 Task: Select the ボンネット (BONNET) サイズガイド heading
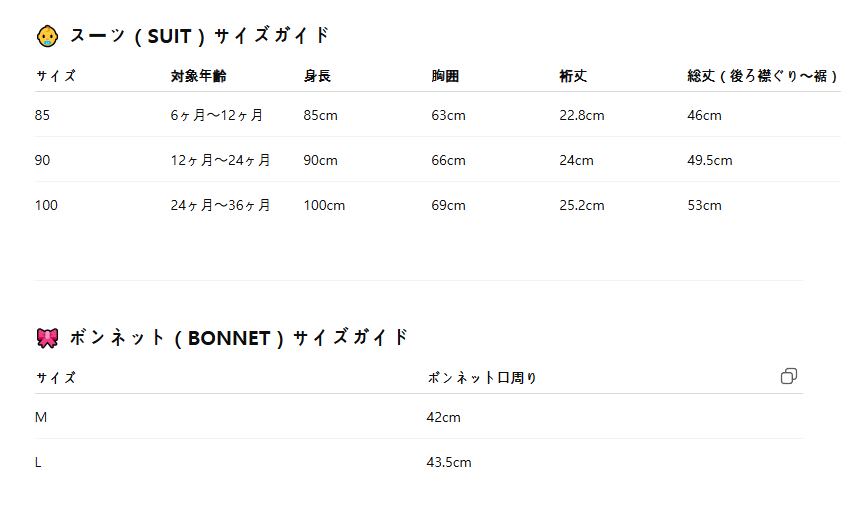(239, 338)
